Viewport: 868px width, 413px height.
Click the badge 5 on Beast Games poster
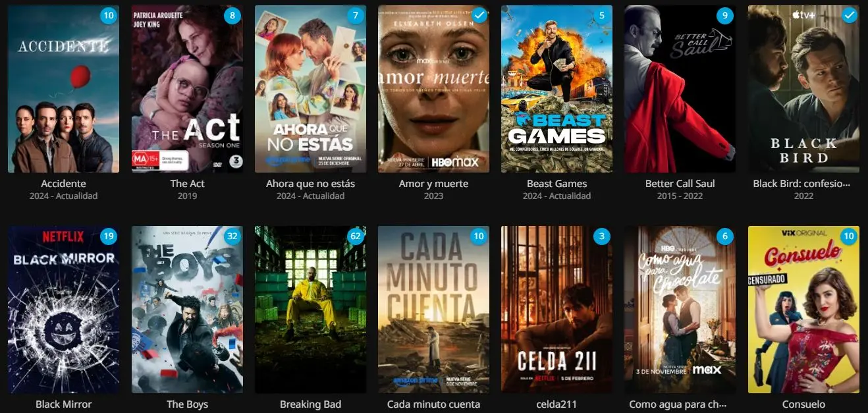[x=602, y=14]
